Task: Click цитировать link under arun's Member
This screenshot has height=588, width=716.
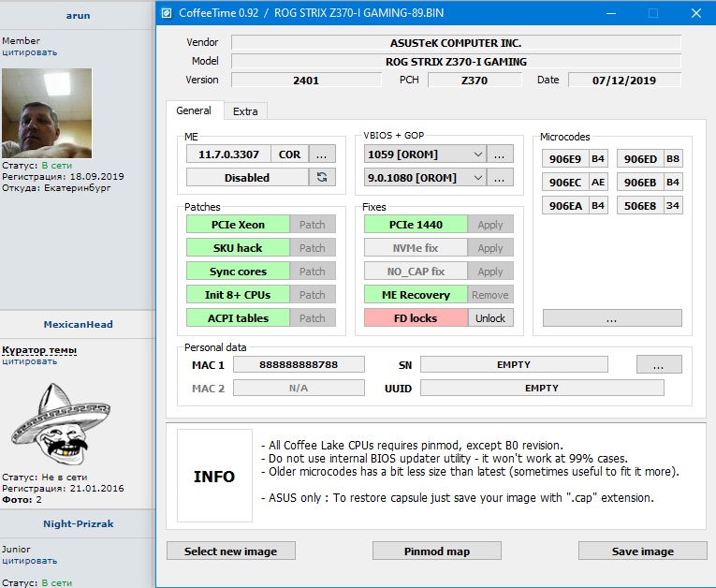Action: pos(30,52)
